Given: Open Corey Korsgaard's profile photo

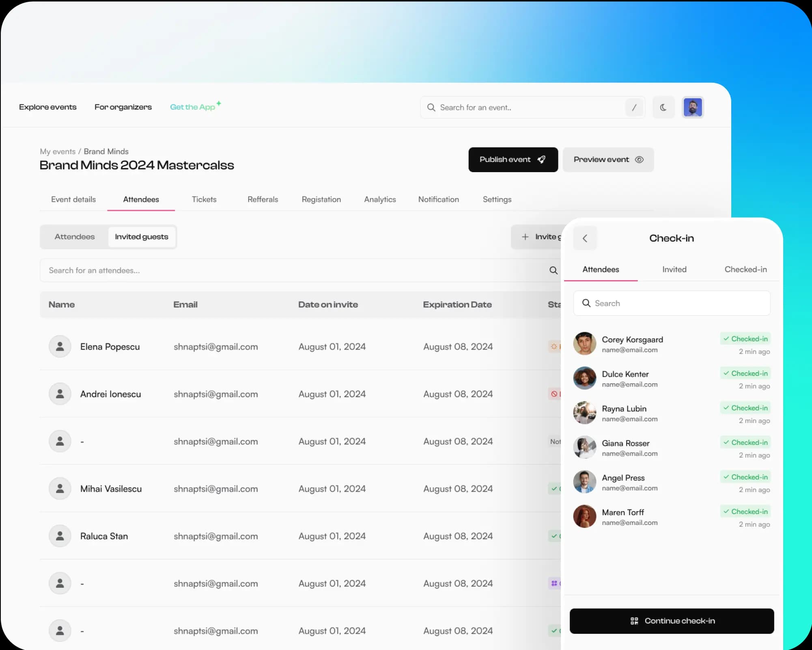Looking at the screenshot, I should (584, 343).
